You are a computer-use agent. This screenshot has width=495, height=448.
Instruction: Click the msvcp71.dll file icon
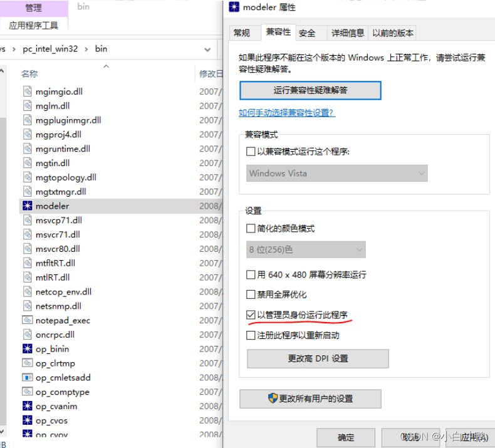[x=28, y=220]
